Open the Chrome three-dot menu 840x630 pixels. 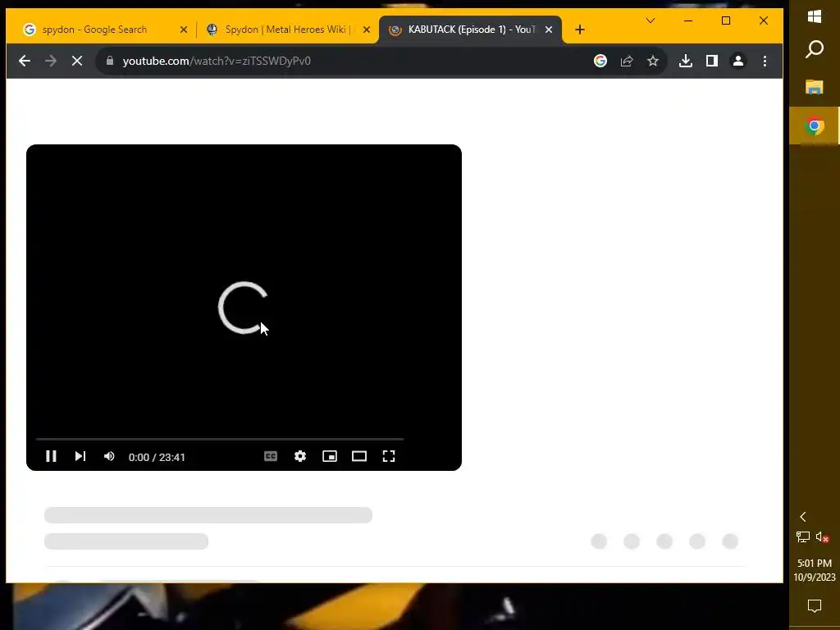click(765, 61)
